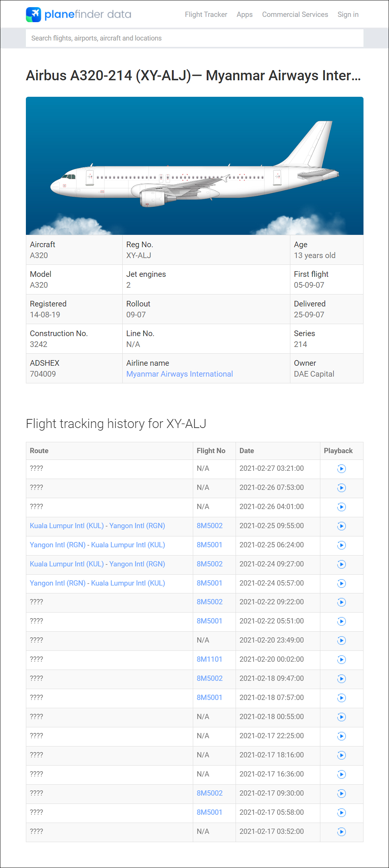Play back the 2021-02-22 09:22:00 flight

pos(341,602)
